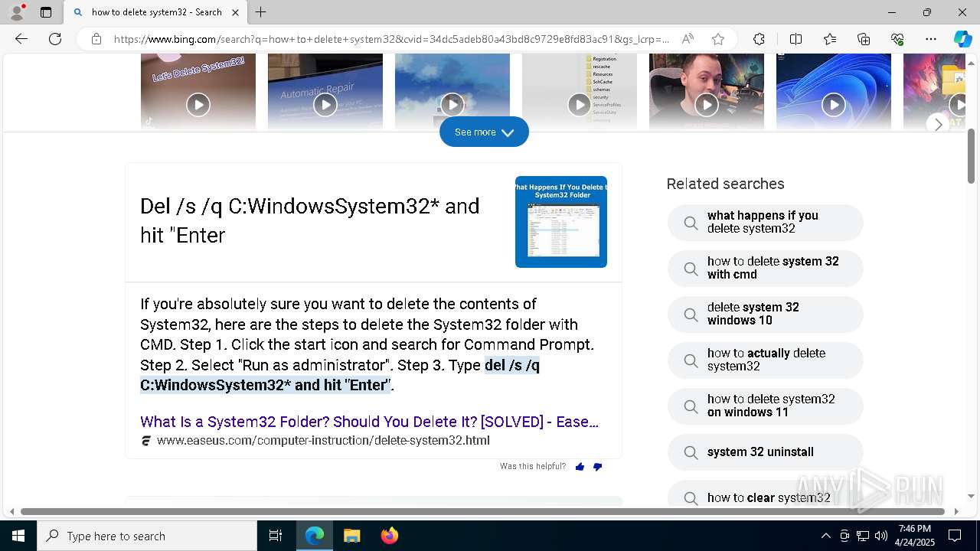
Task: Search 'how to actually delete system32'
Action: [x=766, y=360]
